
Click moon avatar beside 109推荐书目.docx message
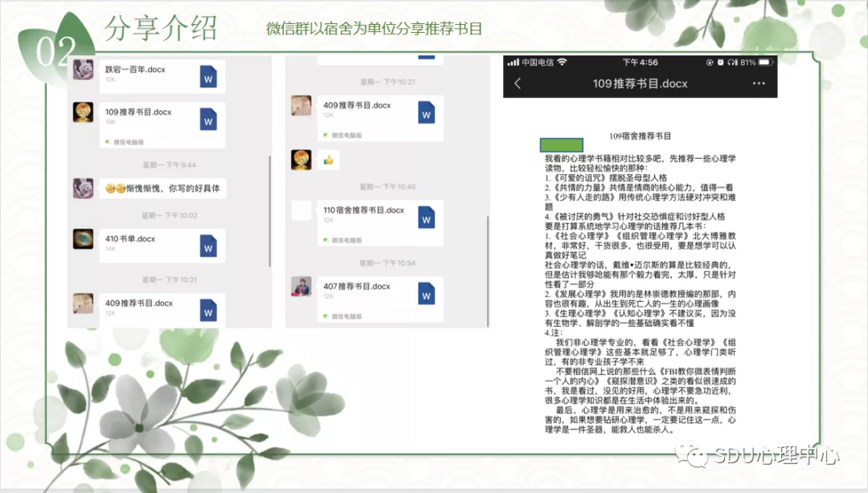pyautogui.click(x=83, y=112)
